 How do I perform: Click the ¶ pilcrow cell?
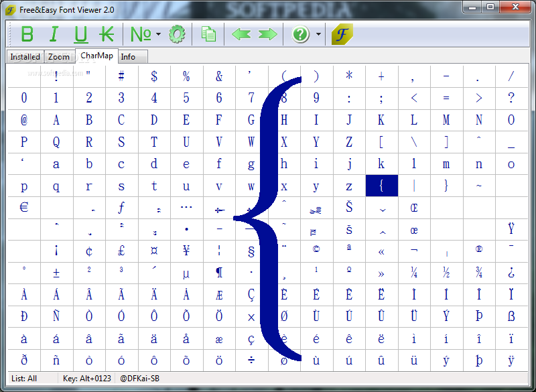point(219,273)
